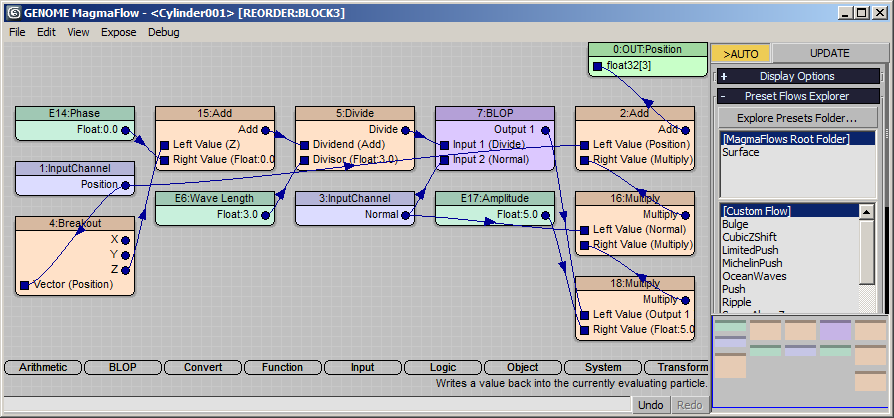Open the File menu

click(17, 33)
